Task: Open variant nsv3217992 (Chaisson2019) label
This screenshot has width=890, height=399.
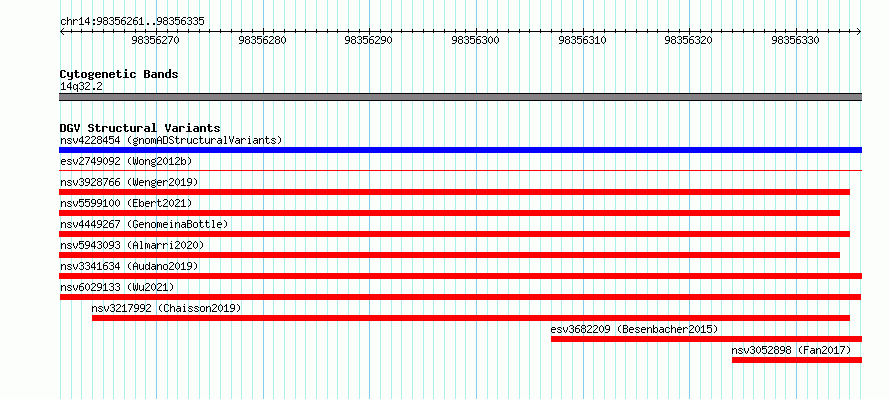Action: pyautogui.click(x=166, y=308)
